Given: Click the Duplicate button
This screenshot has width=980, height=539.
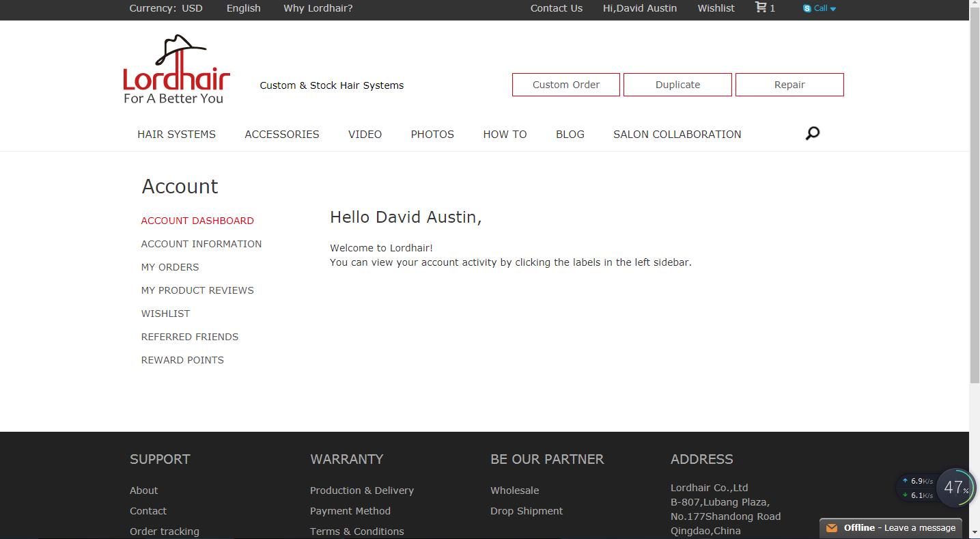Looking at the screenshot, I should (677, 85).
